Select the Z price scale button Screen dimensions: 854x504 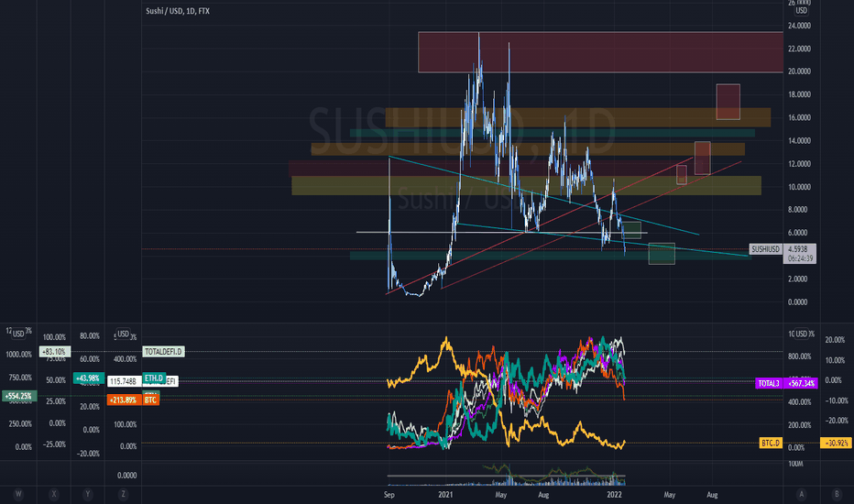(123, 494)
